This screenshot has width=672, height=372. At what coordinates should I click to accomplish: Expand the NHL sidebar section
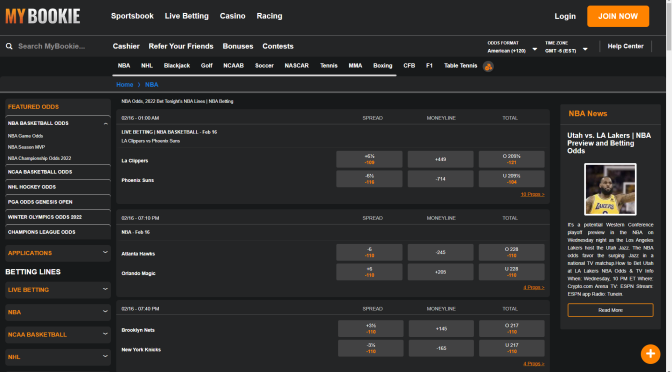(x=58, y=357)
